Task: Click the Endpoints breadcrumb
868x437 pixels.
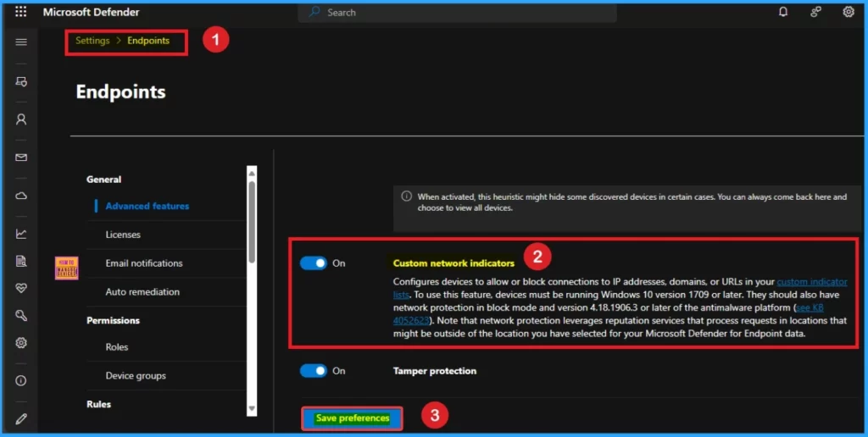Action: 148,41
